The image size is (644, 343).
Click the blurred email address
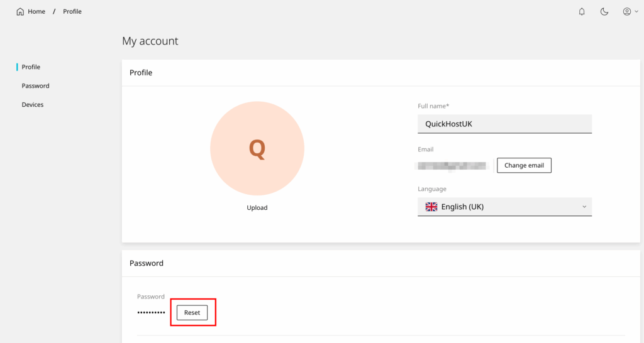tap(452, 166)
